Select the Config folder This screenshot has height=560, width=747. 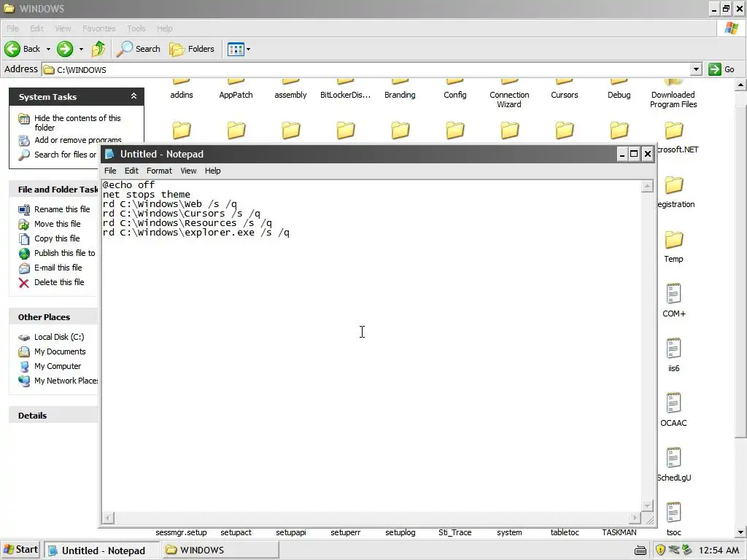pos(455,90)
